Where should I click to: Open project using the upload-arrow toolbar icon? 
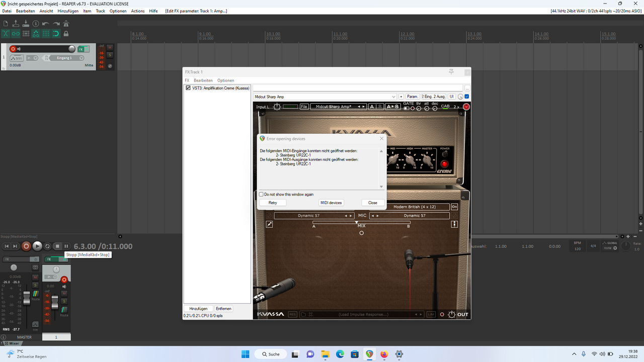tap(16, 24)
